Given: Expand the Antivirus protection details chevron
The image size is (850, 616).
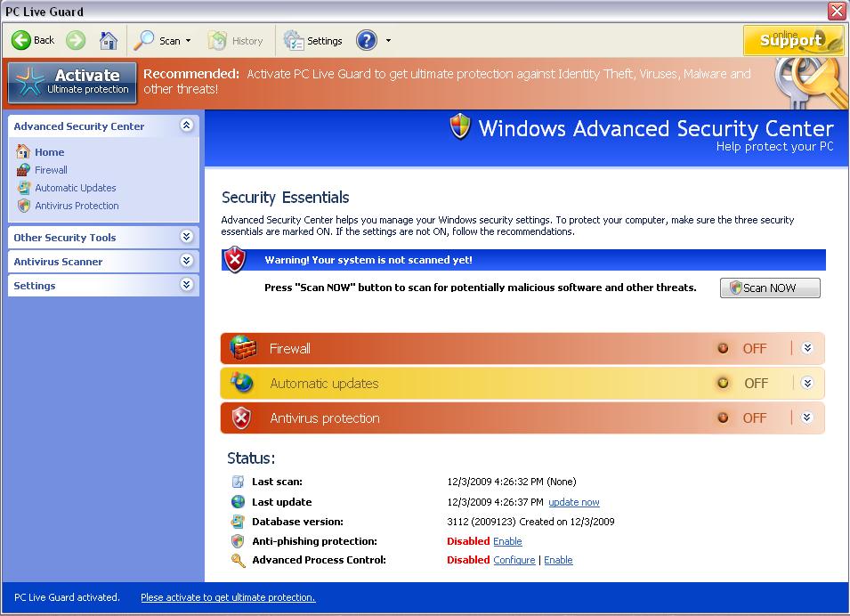Looking at the screenshot, I should pyautogui.click(x=807, y=417).
